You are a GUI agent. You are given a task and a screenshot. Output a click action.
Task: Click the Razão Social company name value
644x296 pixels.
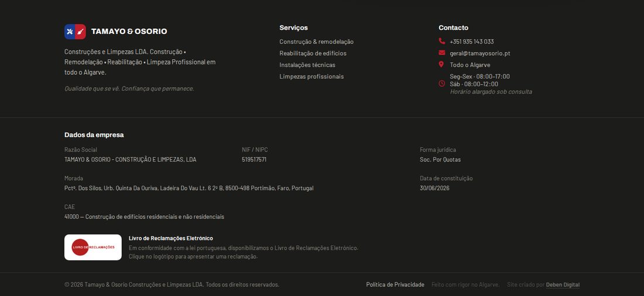pos(130,160)
